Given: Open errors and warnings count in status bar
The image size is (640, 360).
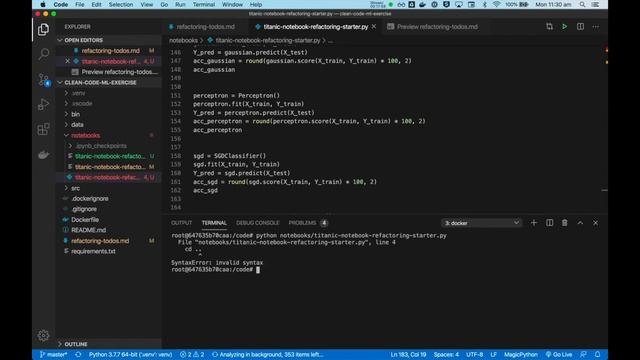Looking at the screenshot, I should tap(192, 355).
